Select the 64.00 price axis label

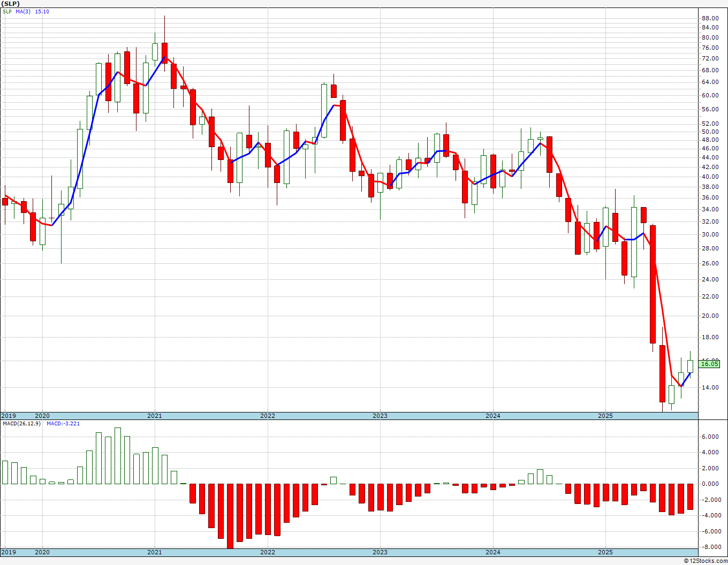(x=710, y=82)
